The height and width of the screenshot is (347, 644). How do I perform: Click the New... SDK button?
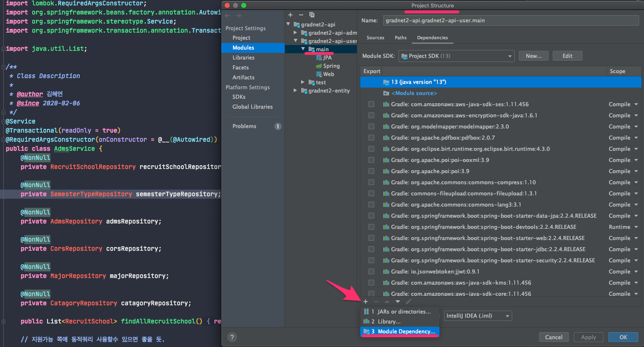pyautogui.click(x=534, y=56)
